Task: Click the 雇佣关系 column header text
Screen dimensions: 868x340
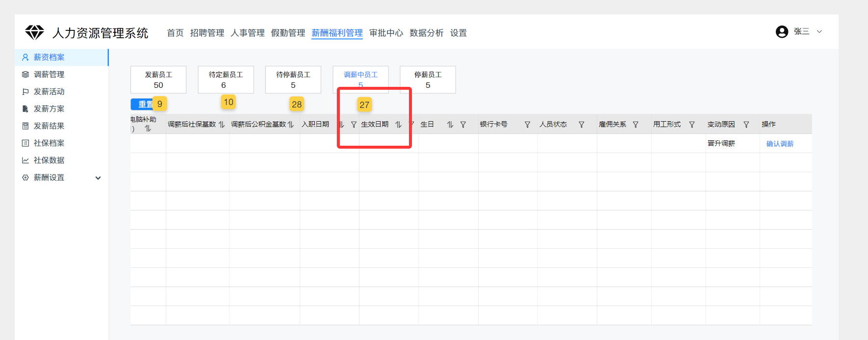Action: point(613,124)
